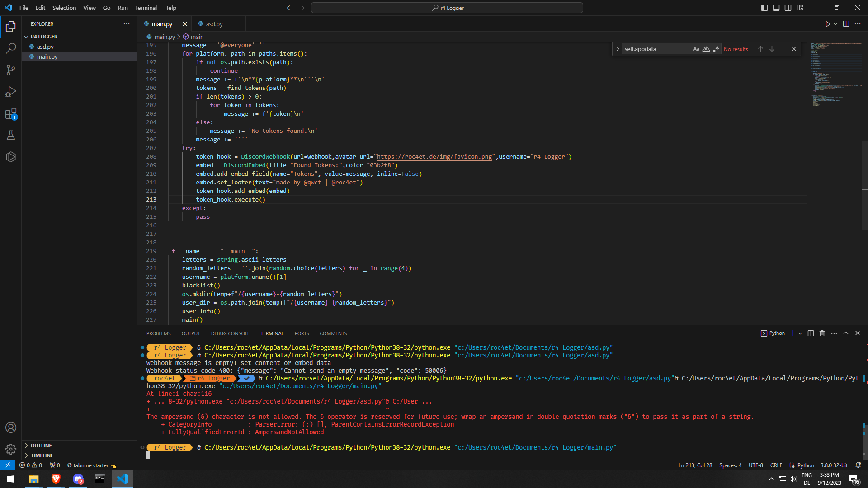The height and width of the screenshot is (488, 868).
Task: Switch to the PROBLEMS panel tab
Action: click(158, 333)
